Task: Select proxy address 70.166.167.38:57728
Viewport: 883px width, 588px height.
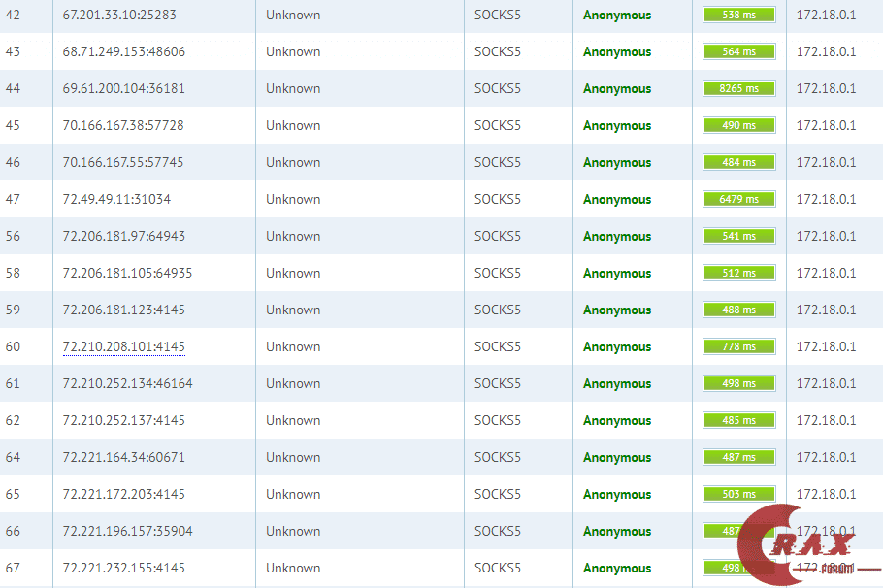Action: [x=123, y=125]
